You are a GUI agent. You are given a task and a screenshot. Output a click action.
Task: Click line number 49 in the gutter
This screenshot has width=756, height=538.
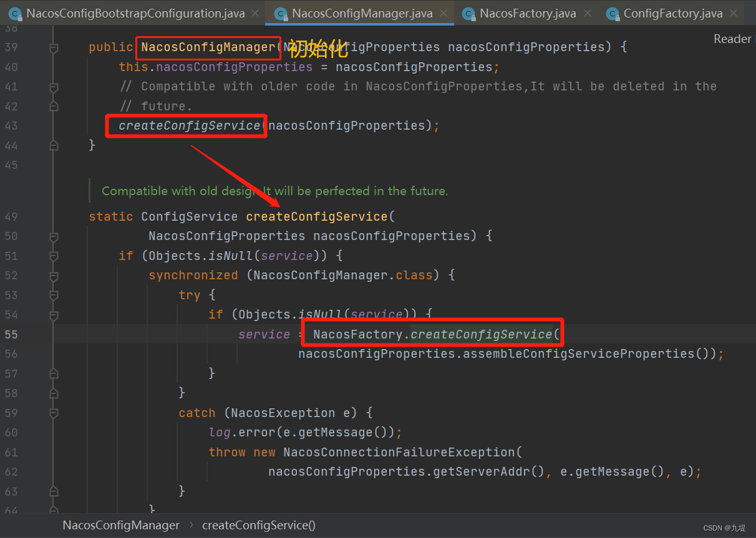pos(11,217)
